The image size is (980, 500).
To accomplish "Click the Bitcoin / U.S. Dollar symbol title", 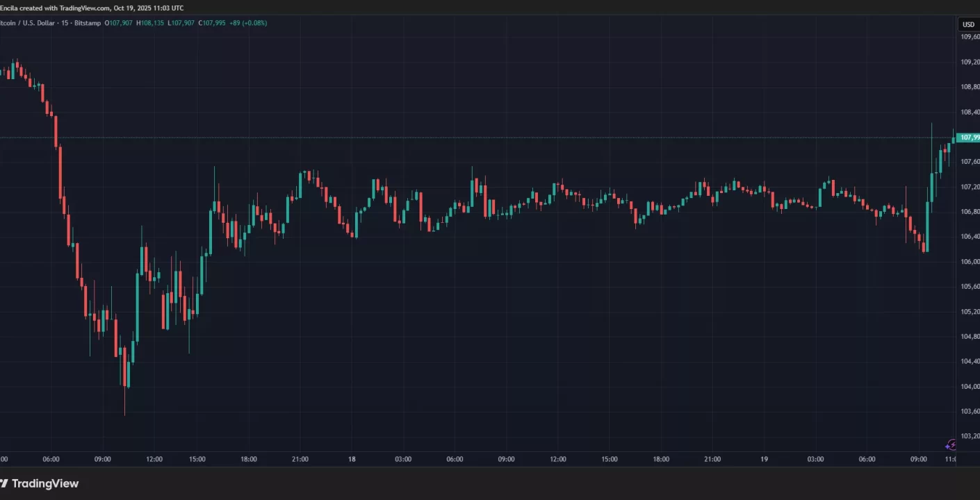I will (28, 23).
